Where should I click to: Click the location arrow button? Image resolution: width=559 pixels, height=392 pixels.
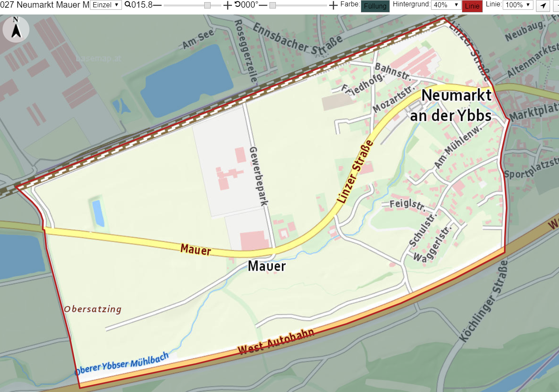coord(543,6)
